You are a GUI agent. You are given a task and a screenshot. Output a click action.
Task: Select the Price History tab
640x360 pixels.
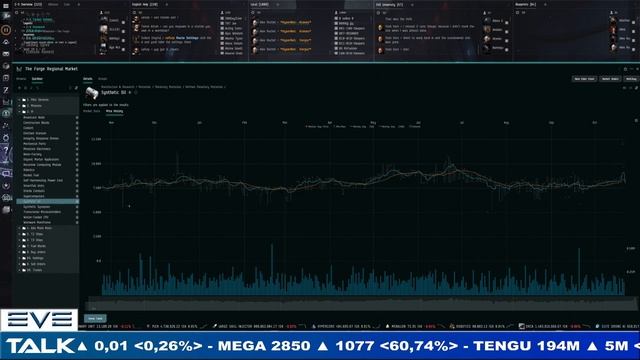(114, 111)
